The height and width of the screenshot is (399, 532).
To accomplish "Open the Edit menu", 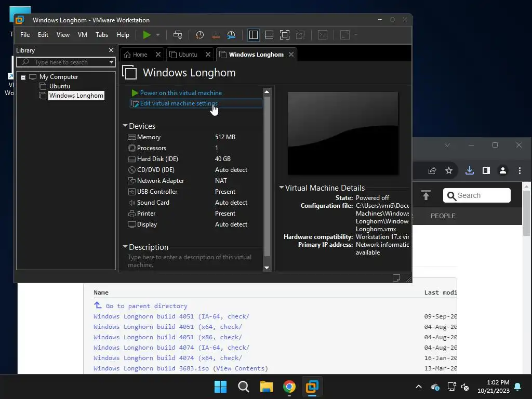I will click(x=43, y=35).
